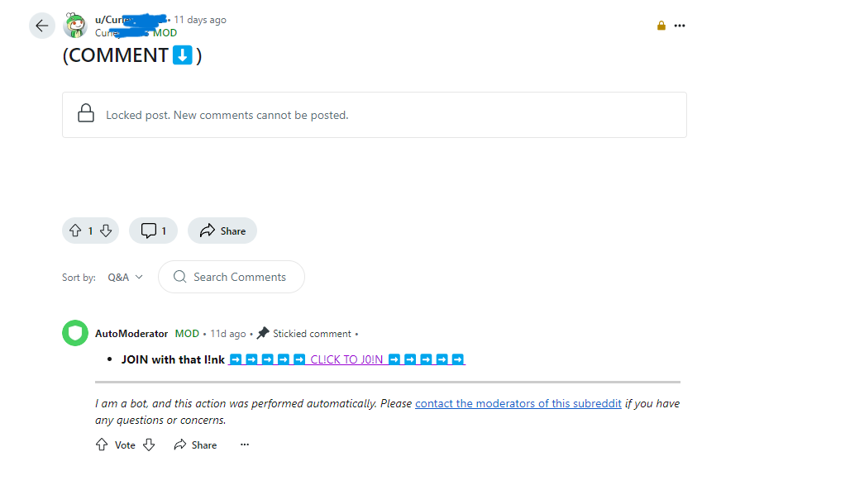Open the post's three-dot options menu
850x504 pixels.
679,26
